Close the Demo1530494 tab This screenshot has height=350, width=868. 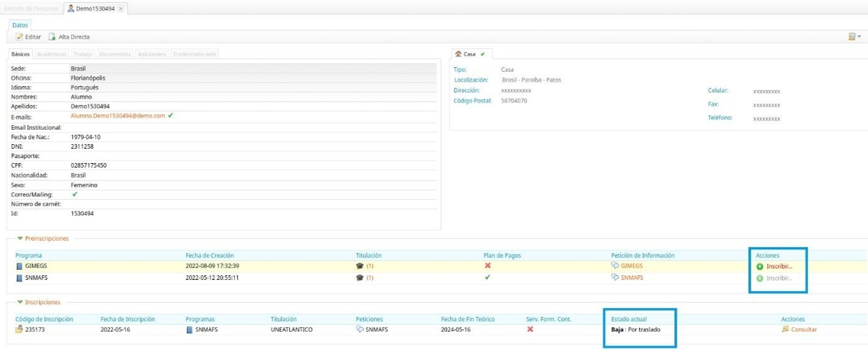pyautogui.click(x=121, y=8)
